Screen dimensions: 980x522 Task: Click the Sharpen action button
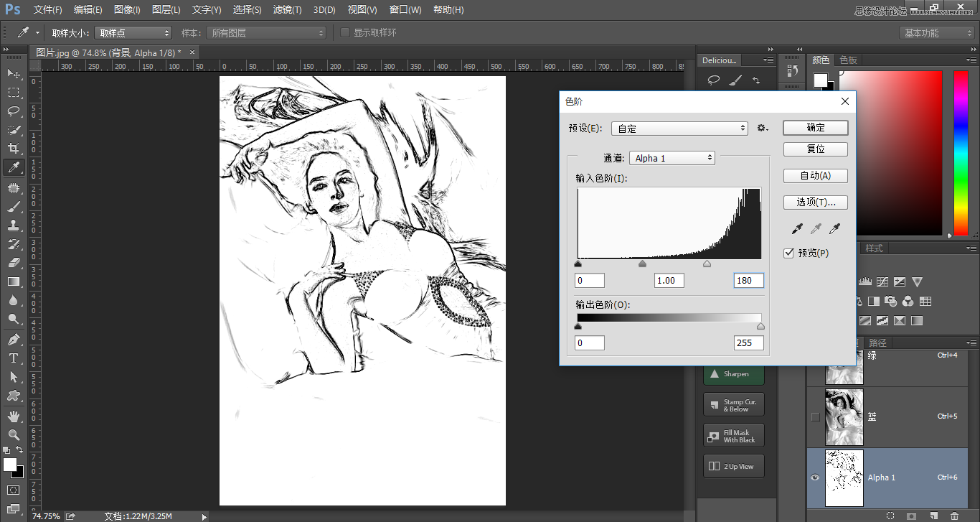(734, 374)
